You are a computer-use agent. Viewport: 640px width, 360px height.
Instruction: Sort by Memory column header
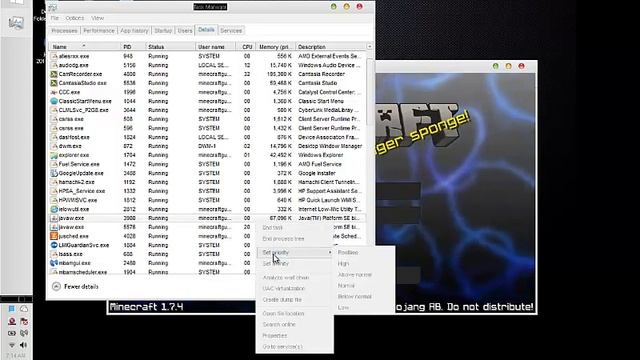(x=275, y=47)
